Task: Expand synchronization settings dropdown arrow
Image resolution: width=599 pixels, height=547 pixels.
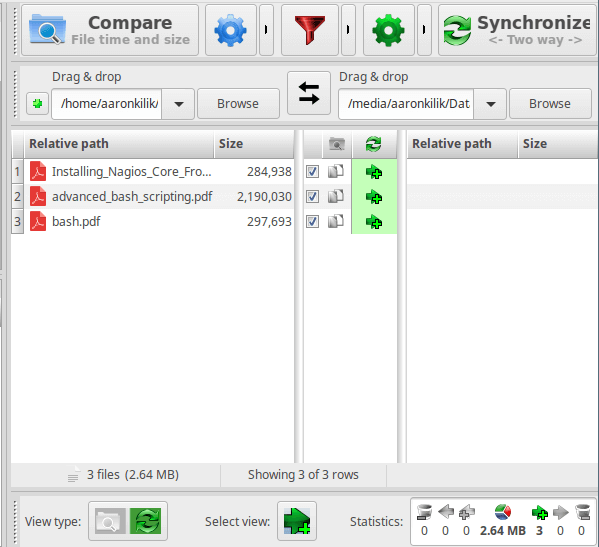Action: 424,30
